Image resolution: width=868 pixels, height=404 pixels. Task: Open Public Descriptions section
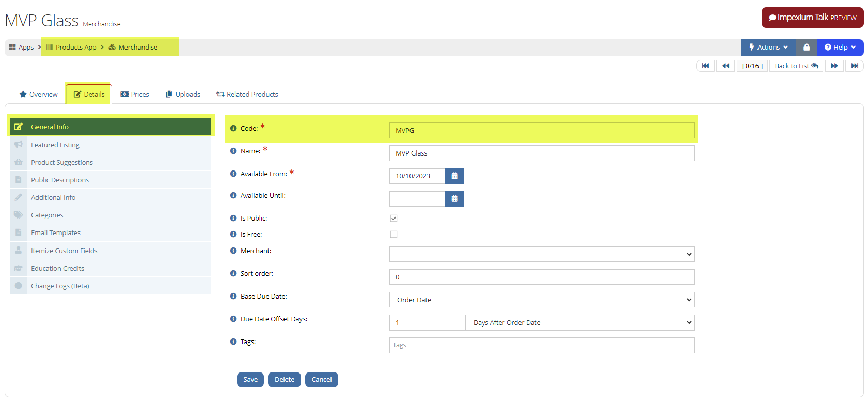(x=111, y=180)
